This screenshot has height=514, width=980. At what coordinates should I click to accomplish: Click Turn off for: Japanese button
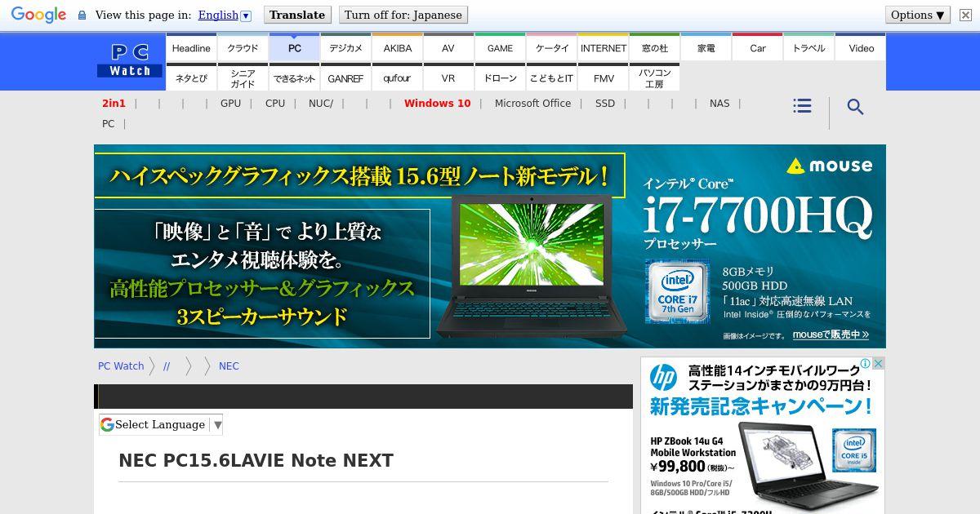click(x=403, y=15)
